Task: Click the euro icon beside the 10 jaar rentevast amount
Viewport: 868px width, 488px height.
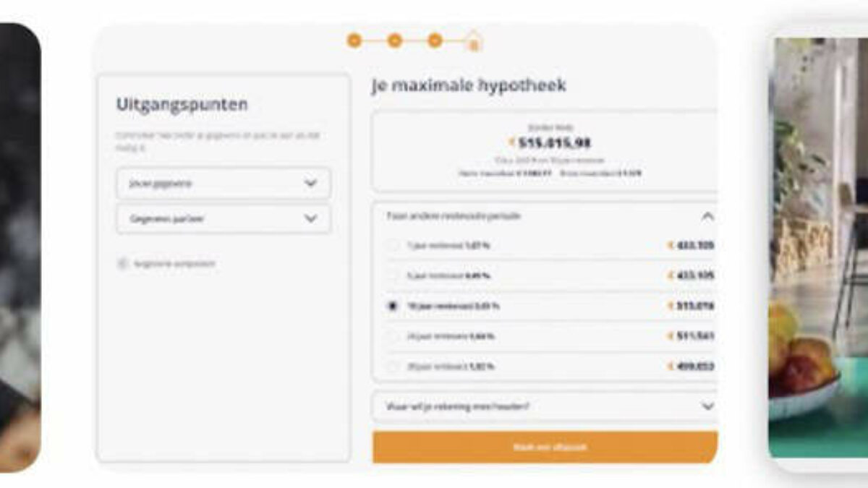Action: pos(669,305)
